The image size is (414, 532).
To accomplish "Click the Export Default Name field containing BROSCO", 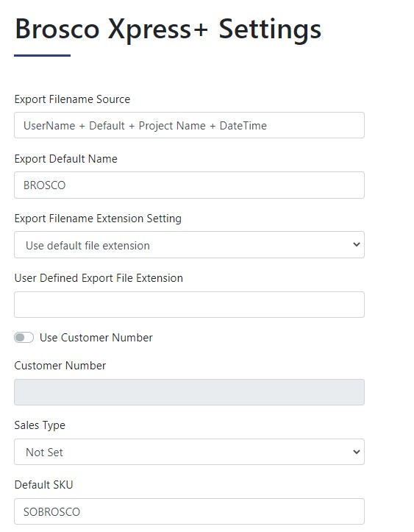I will pyautogui.click(x=189, y=185).
